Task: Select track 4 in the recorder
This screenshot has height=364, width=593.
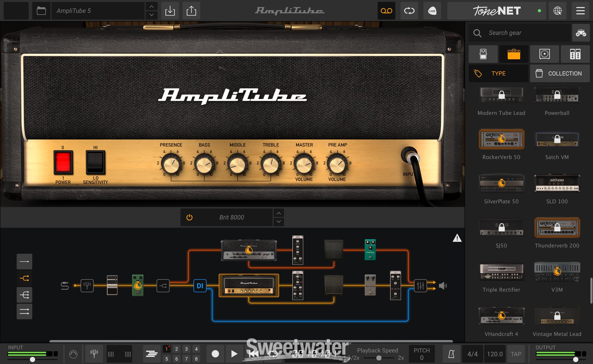Action: pyautogui.click(x=196, y=349)
